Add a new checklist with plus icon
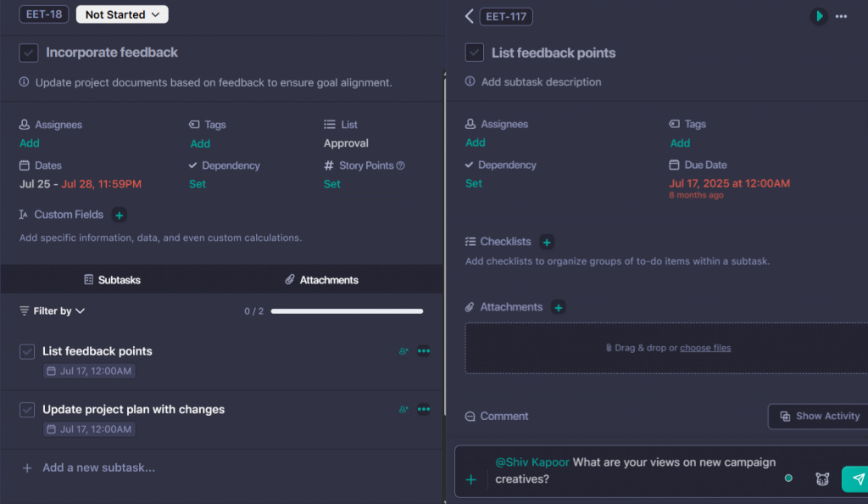The width and height of the screenshot is (868, 504). [x=547, y=242]
